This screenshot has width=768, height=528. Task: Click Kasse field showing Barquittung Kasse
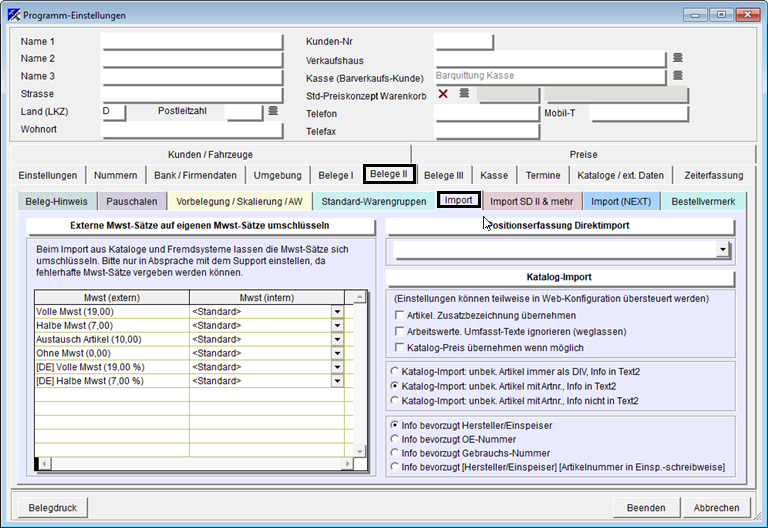pos(550,76)
